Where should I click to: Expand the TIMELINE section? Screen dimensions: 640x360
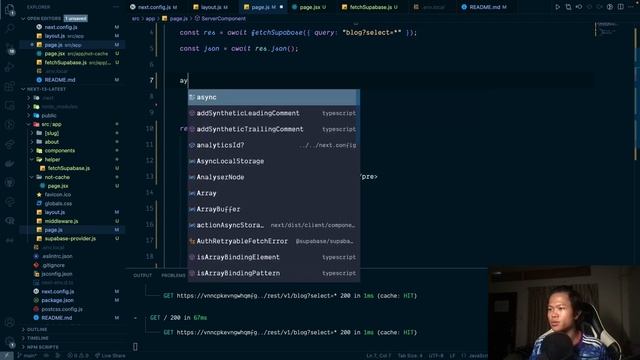coord(38,338)
